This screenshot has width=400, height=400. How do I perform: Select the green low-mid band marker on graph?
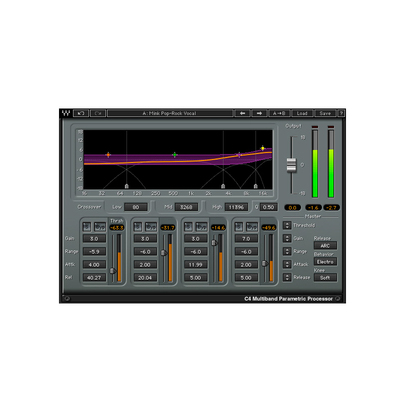point(175,155)
